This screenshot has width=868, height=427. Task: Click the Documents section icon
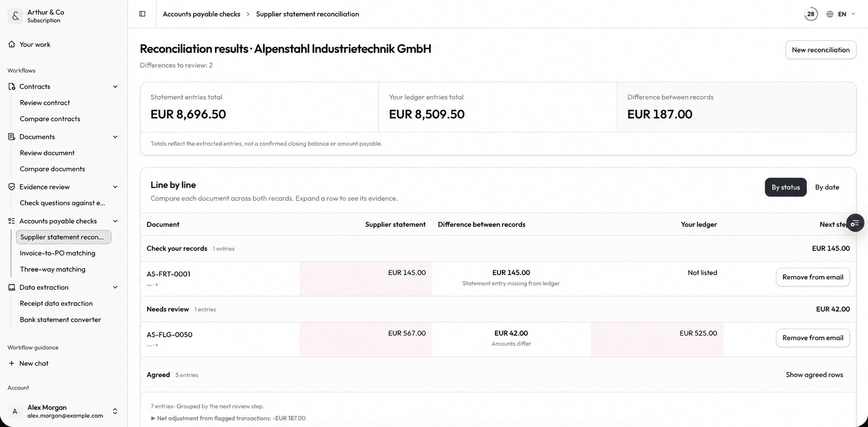[12, 137]
